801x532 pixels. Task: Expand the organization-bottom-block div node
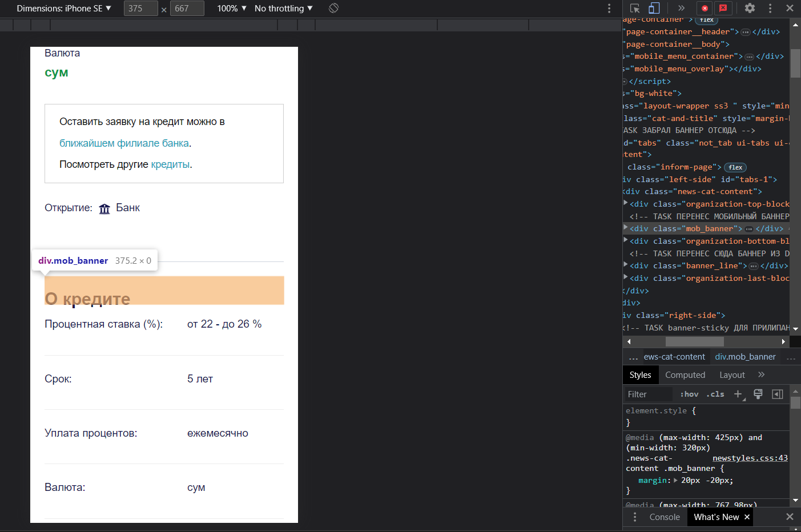tap(626, 240)
